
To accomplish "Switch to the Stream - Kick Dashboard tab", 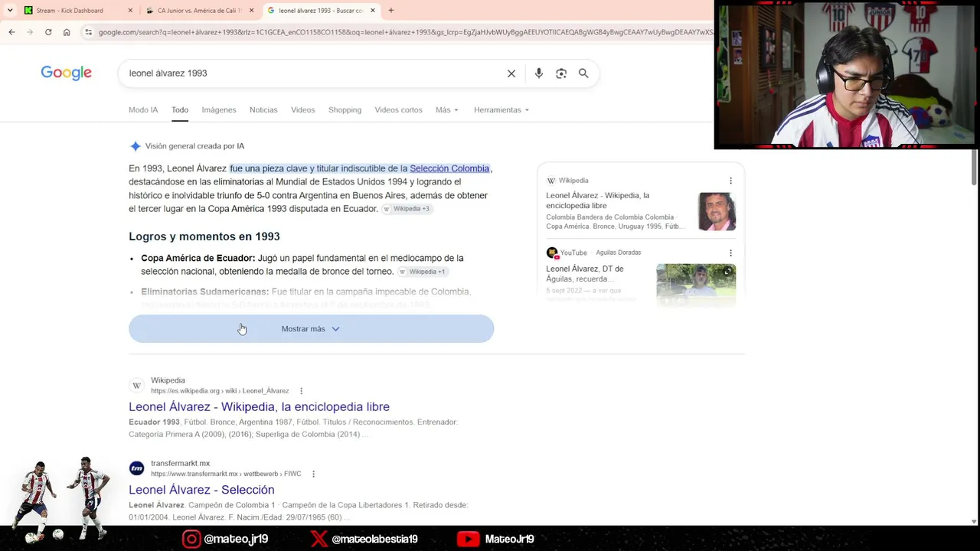I will coord(77,11).
